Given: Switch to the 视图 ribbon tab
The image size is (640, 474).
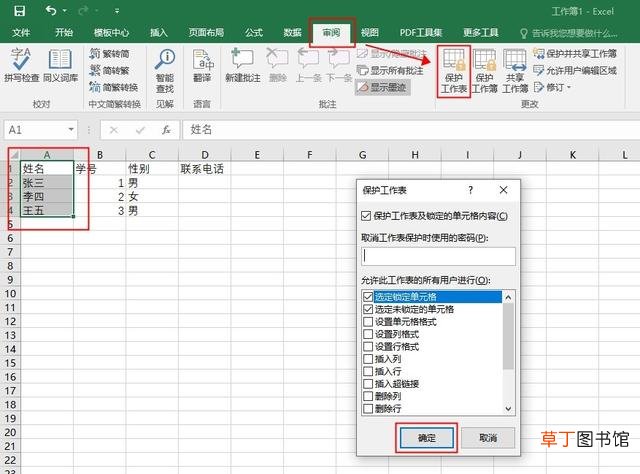Looking at the screenshot, I should click(370, 33).
